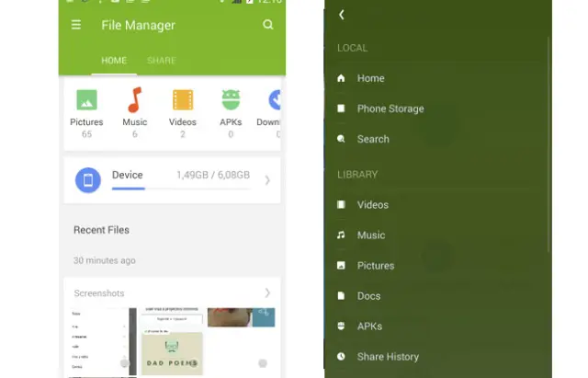Expand the Device storage chevron
The image size is (588, 378).
click(267, 180)
